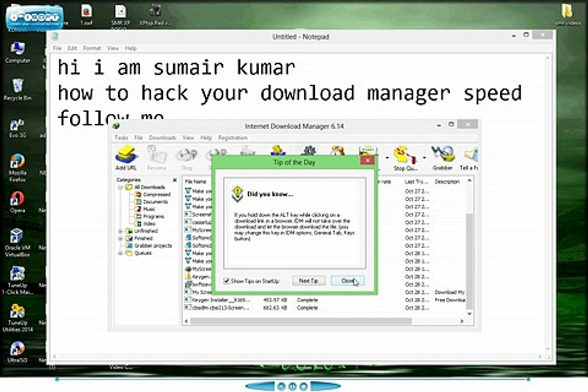Expand the Finished category node
The height and width of the screenshot is (392, 588).
pos(120,238)
